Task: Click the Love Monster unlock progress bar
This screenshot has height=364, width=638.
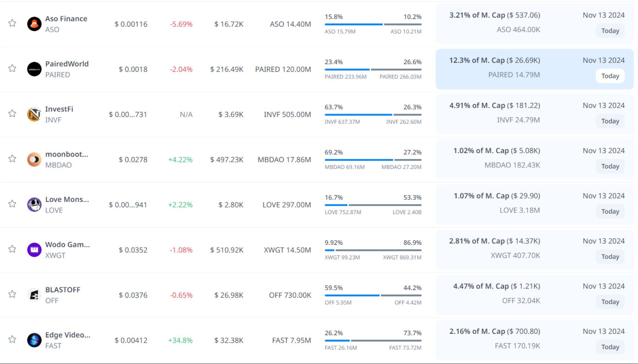Action: pyautogui.click(x=373, y=205)
